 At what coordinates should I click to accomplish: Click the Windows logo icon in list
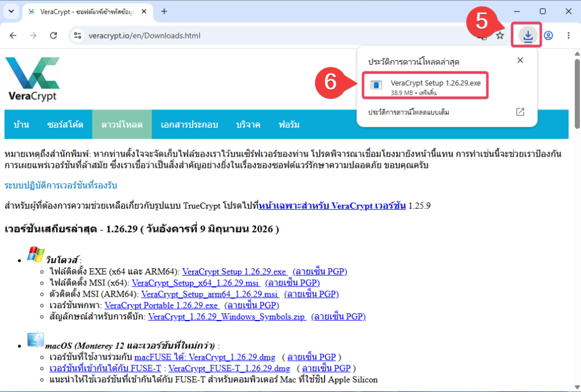click(36, 255)
